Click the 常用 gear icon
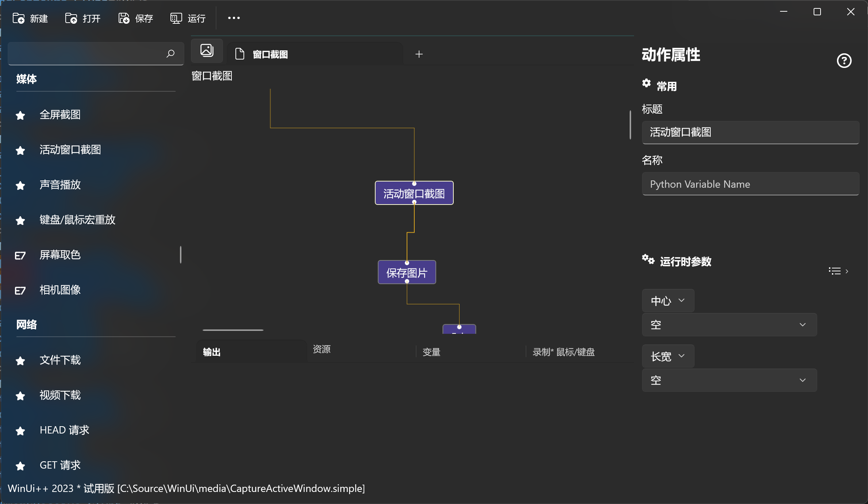Viewport: 868px width, 504px height. pyautogui.click(x=647, y=84)
